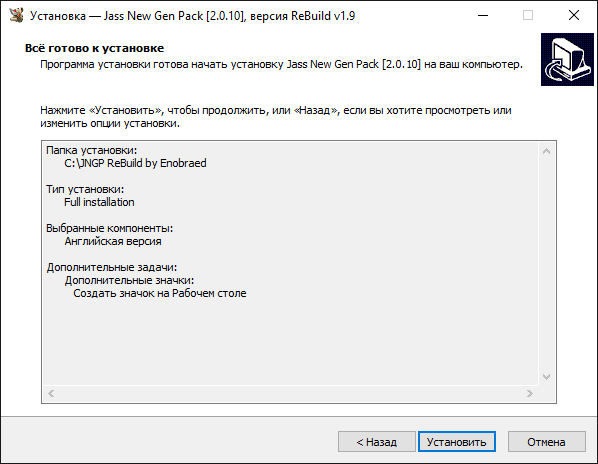Click the scroll right arrow in summary box
Viewport: 598px width, 464px height.
(529, 393)
